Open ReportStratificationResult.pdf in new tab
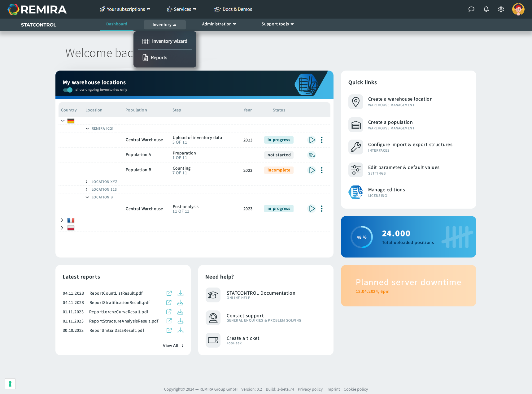The width and height of the screenshot is (532, 394). point(169,302)
